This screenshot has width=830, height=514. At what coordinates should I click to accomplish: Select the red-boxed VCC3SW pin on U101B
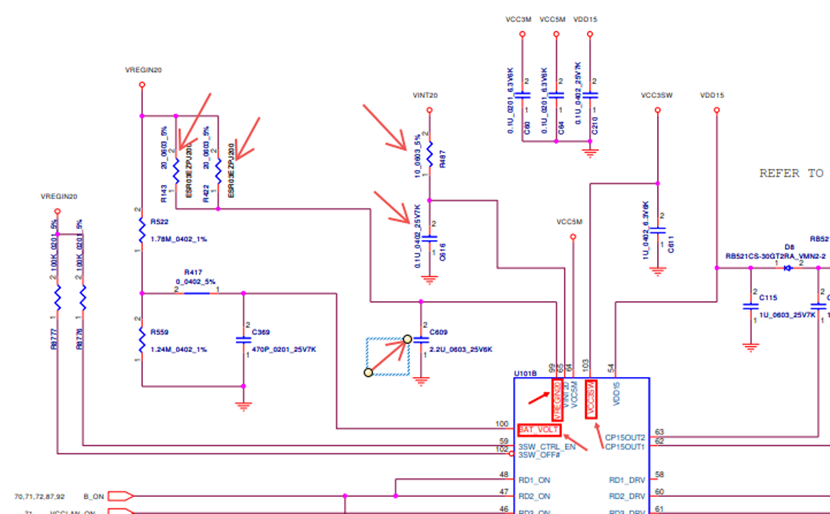[x=591, y=399]
